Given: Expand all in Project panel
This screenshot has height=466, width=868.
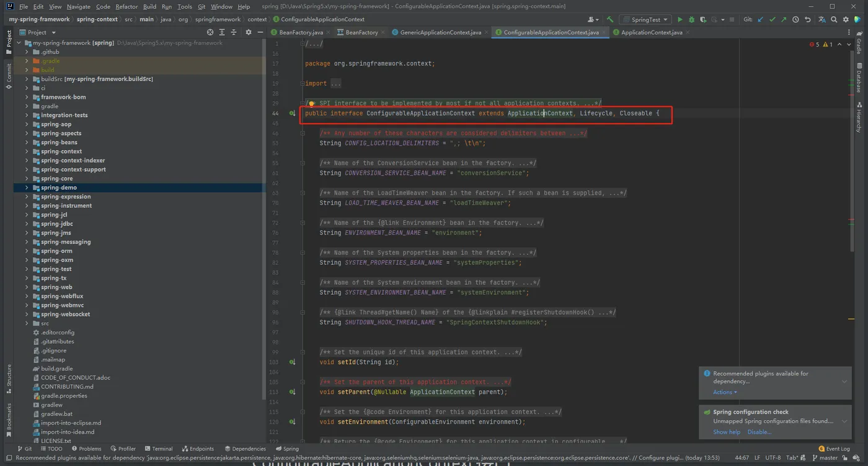Looking at the screenshot, I should click(222, 32).
